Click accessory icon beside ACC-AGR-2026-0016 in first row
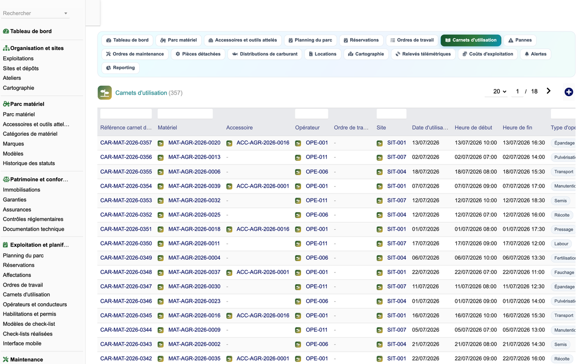588x364 pixels. pos(229,143)
